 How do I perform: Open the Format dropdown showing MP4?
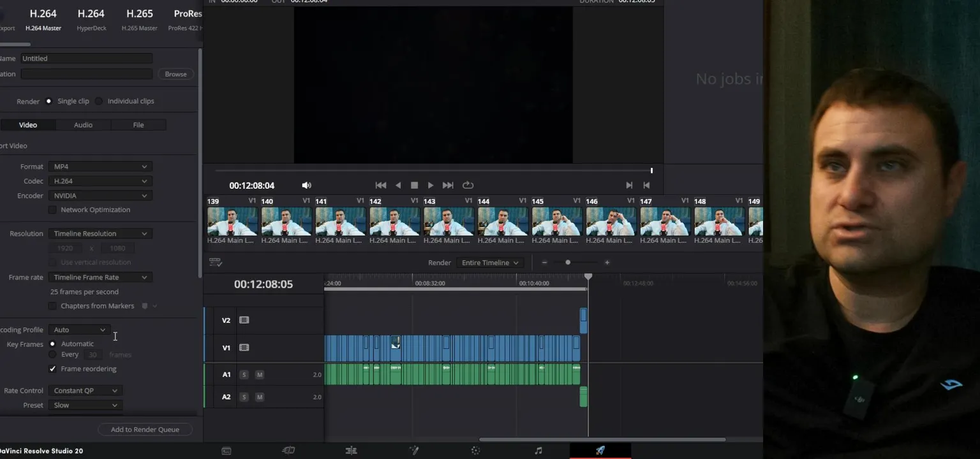(100, 166)
